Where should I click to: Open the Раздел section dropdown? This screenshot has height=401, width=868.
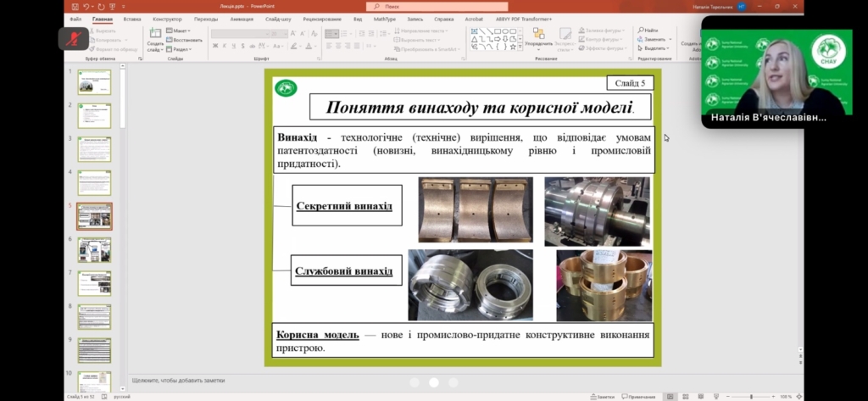[x=185, y=48]
